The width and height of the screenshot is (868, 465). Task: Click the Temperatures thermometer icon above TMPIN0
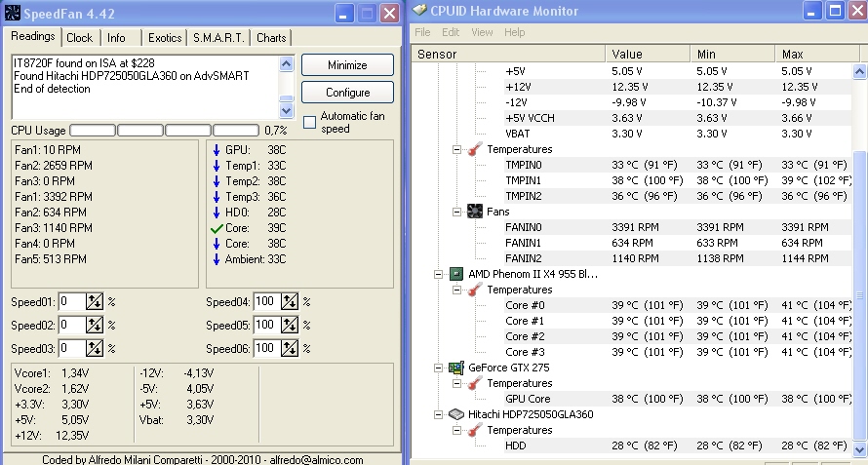coord(475,149)
